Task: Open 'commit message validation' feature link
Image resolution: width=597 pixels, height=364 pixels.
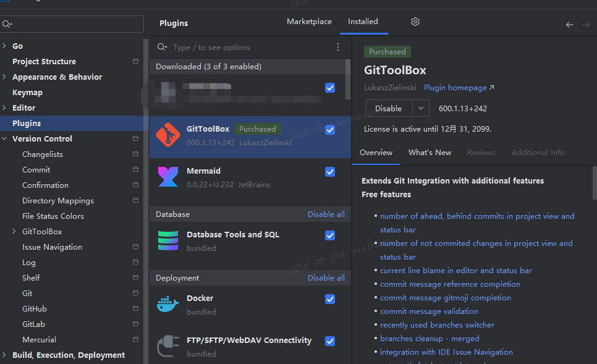Action: coord(429,311)
